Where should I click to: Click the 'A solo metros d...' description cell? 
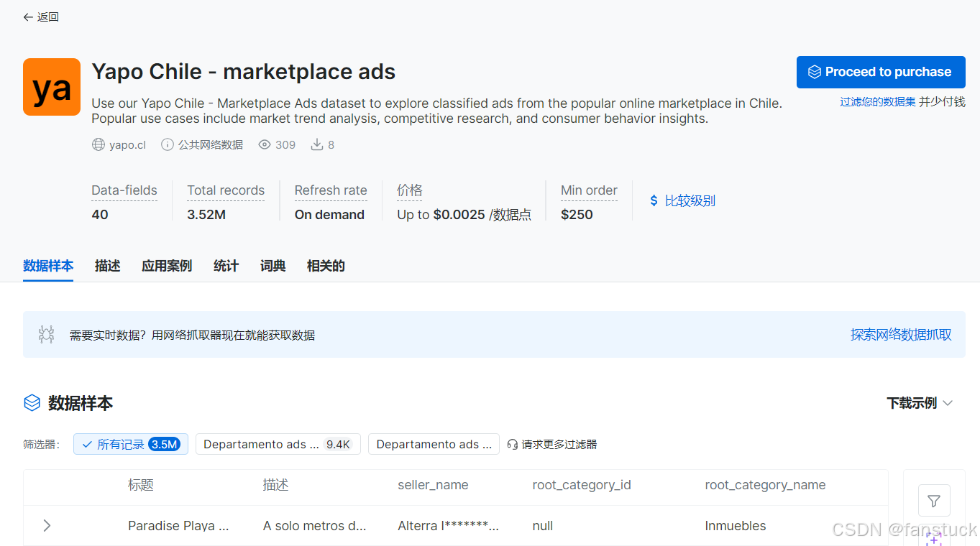pyautogui.click(x=314, y=526)
